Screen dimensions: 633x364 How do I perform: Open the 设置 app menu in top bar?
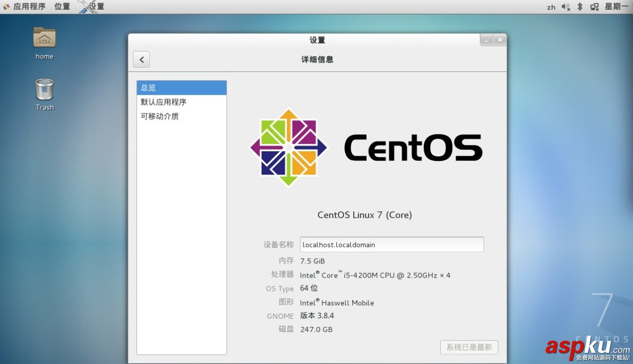click(91, 7)
